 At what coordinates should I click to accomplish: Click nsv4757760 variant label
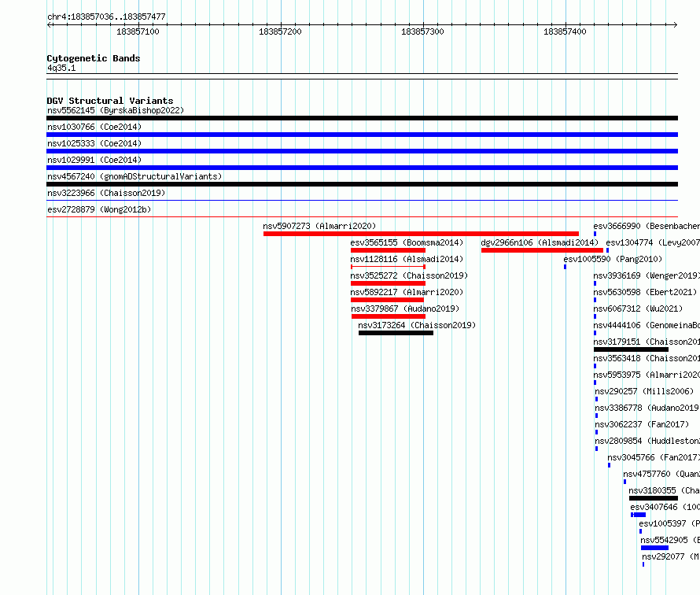(661, 474)
